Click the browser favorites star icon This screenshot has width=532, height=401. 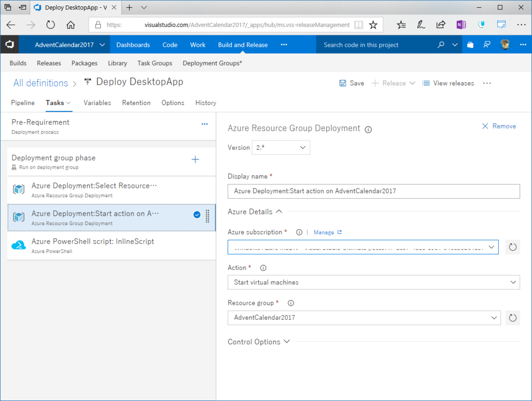tap(373, 25)
